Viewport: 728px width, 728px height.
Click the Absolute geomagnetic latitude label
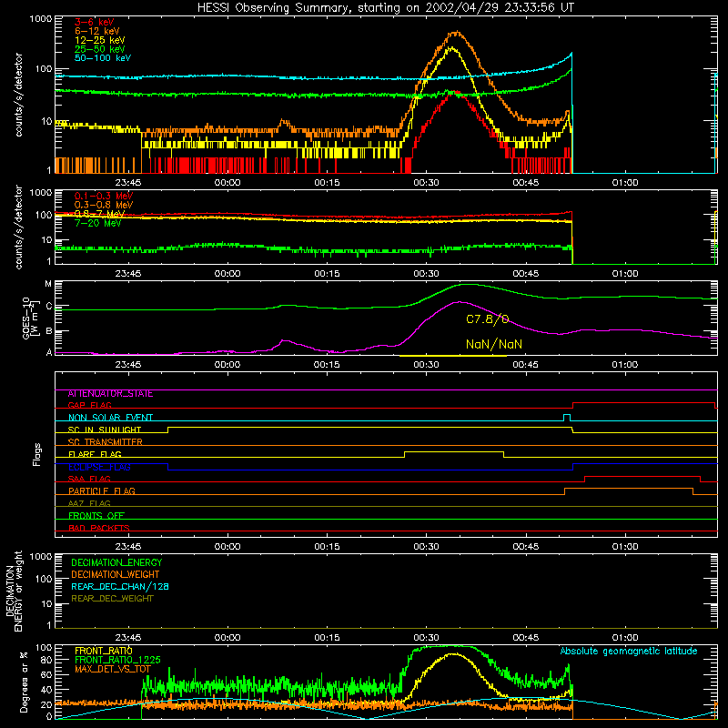click(x=629, y=651)
